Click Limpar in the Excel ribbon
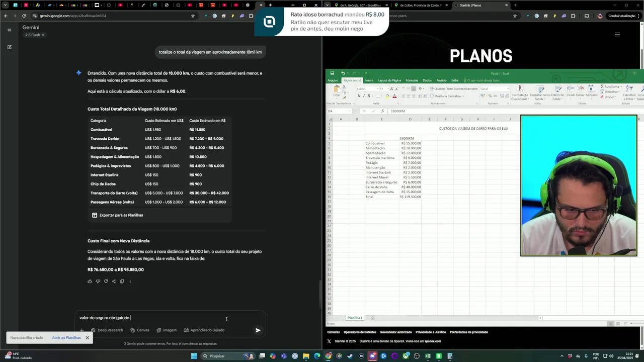This screenshot has height=362, width=644. pos(609,97)
